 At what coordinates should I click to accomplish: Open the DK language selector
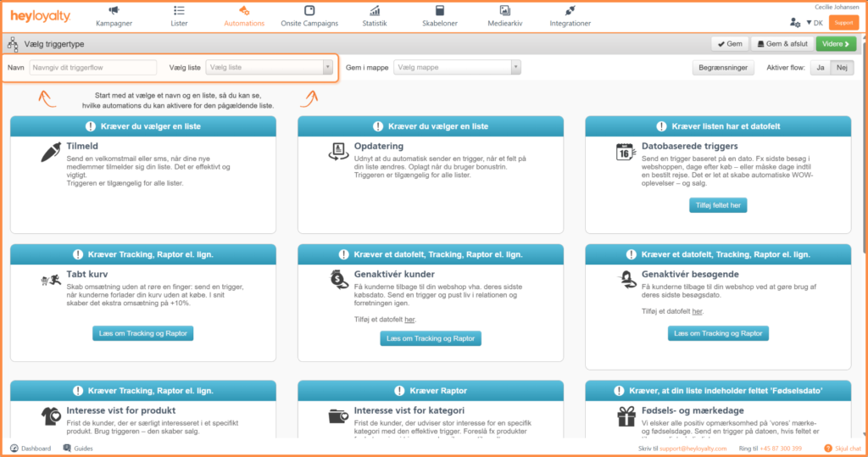tap(814, 23)
